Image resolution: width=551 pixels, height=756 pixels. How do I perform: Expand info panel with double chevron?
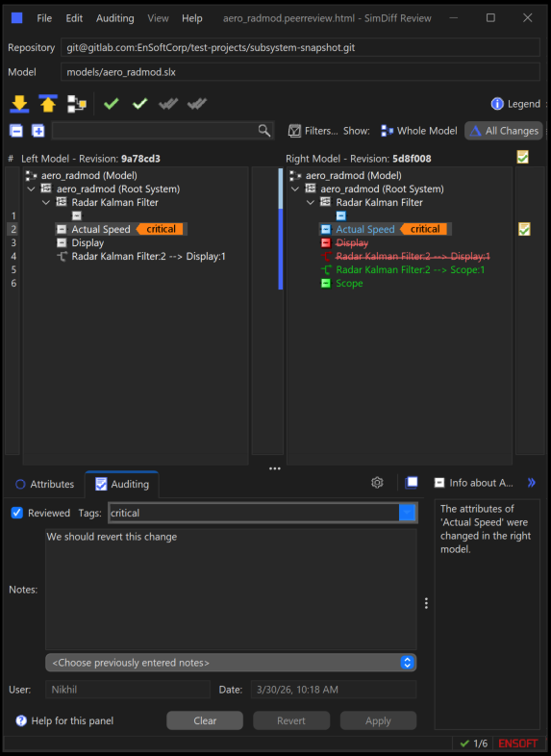(x=532, y=483)
